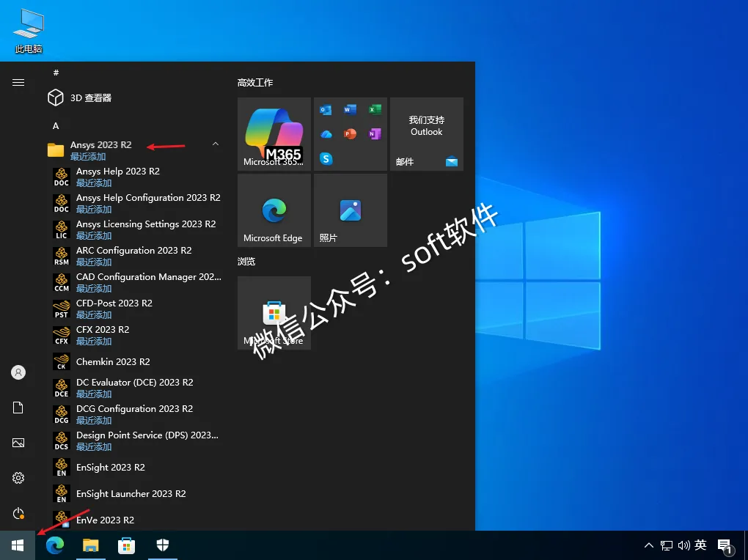The height and width of the screenshot is (560, 748).
Task: Open the power options button
Action: pyautogui.click(x=18, y=513)
